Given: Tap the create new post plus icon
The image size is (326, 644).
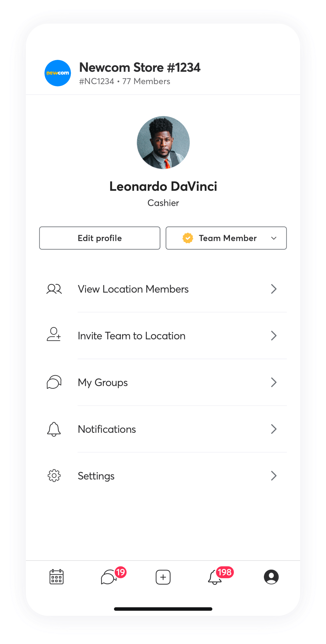Looking at the screenshot, I should point(163,577).
